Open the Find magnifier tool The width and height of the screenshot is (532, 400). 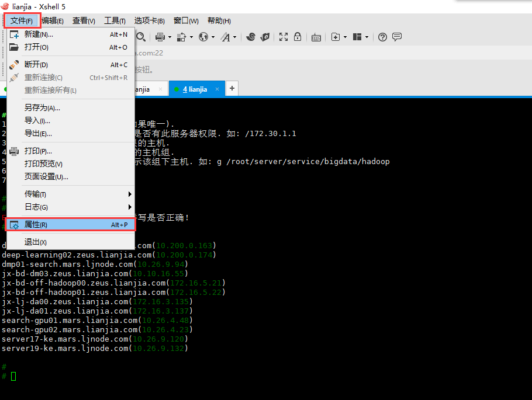140,36
